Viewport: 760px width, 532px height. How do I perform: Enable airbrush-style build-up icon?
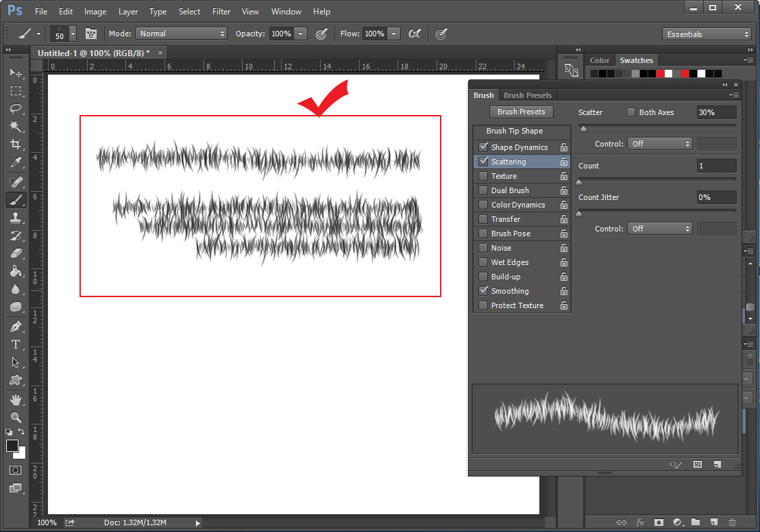point(415,34)
